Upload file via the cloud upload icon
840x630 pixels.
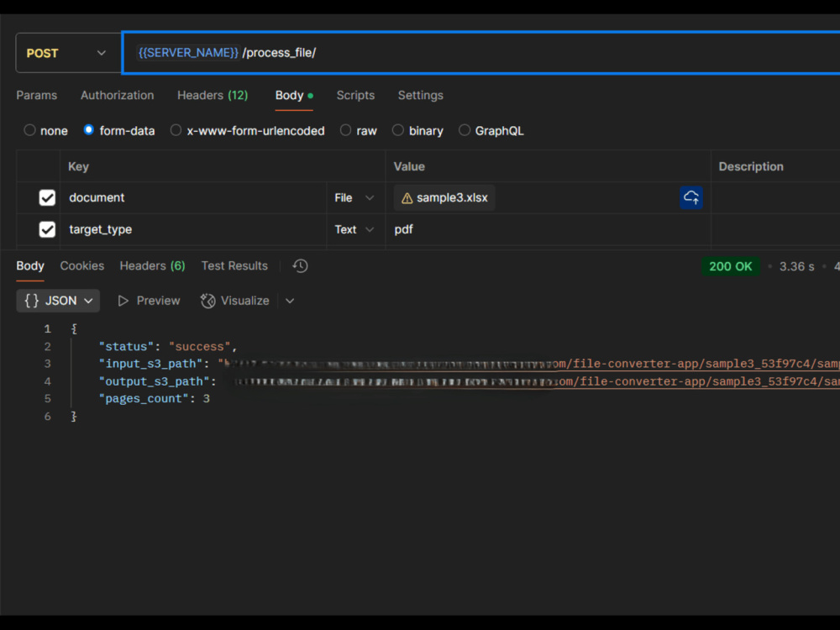click(x=691, y=197)
